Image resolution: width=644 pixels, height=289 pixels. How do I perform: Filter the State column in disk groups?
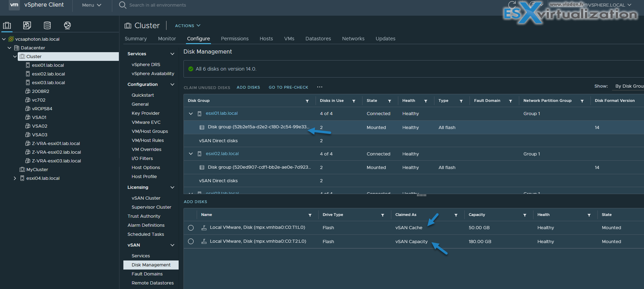point(390,101)
